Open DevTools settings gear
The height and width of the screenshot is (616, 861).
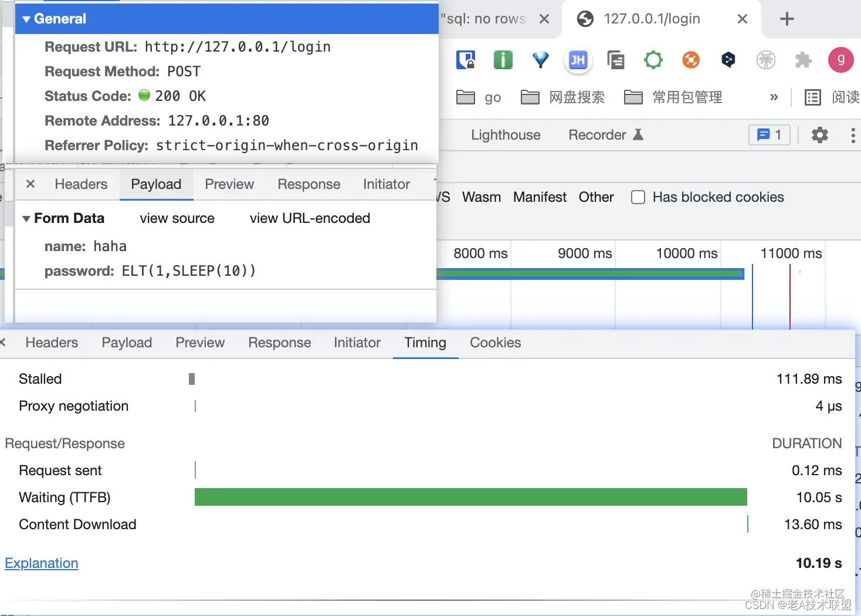pos(820,135)
